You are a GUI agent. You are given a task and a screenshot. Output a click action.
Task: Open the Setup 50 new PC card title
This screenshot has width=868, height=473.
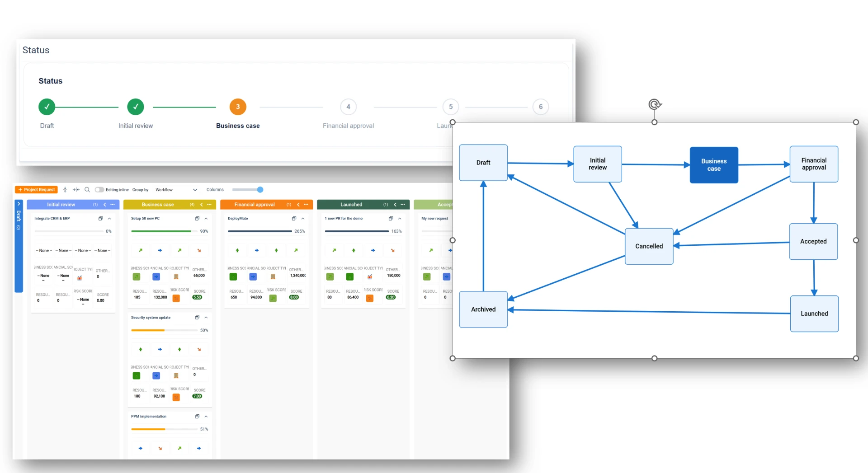(x=145, y=218)
